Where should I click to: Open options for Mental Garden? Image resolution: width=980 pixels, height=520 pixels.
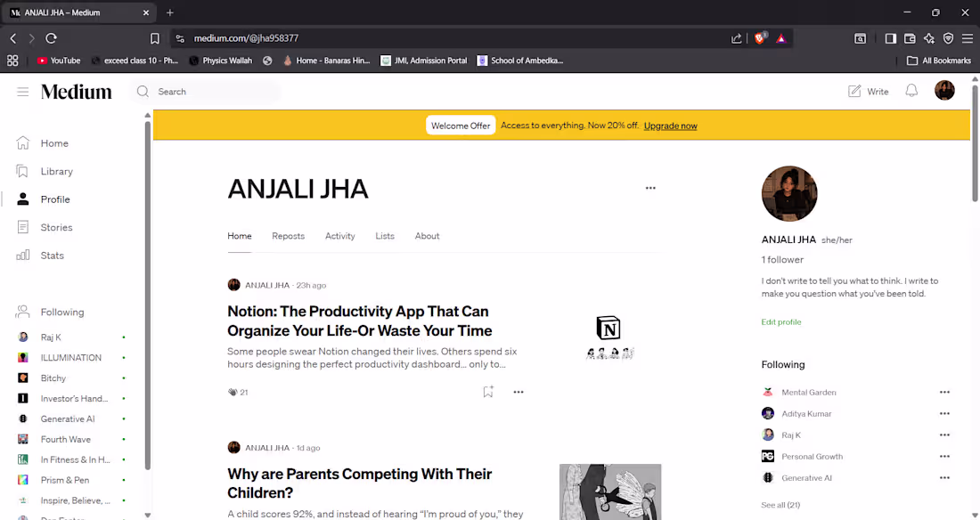click(944, 392)
